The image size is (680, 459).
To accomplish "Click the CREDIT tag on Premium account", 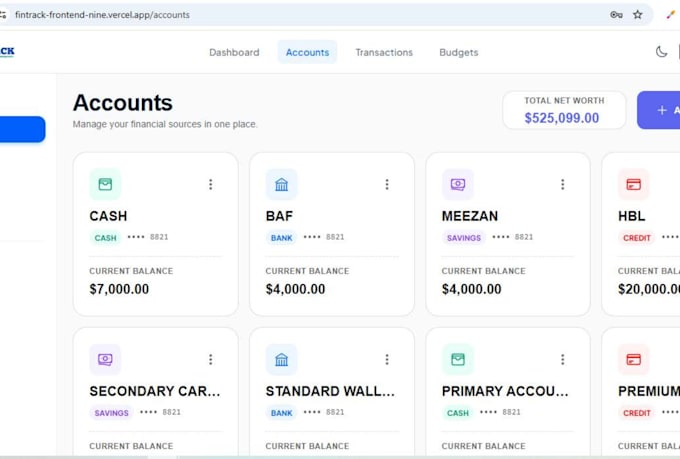I will point(637,413).
